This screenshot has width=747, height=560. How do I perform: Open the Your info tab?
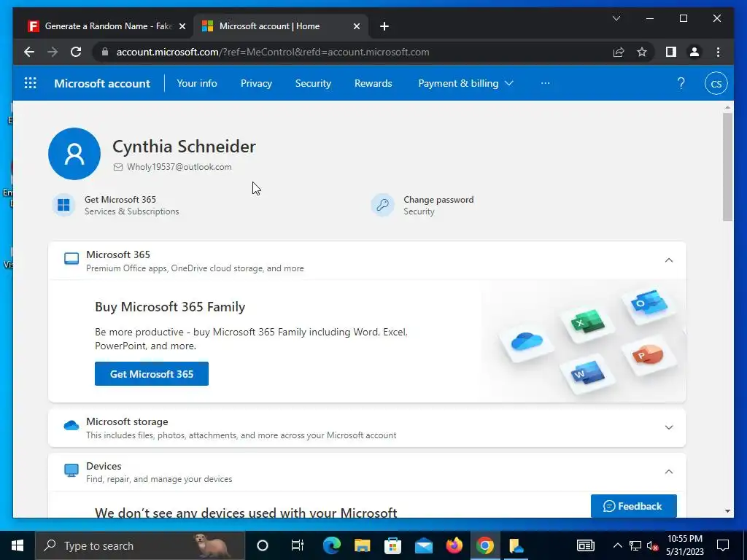197,83
